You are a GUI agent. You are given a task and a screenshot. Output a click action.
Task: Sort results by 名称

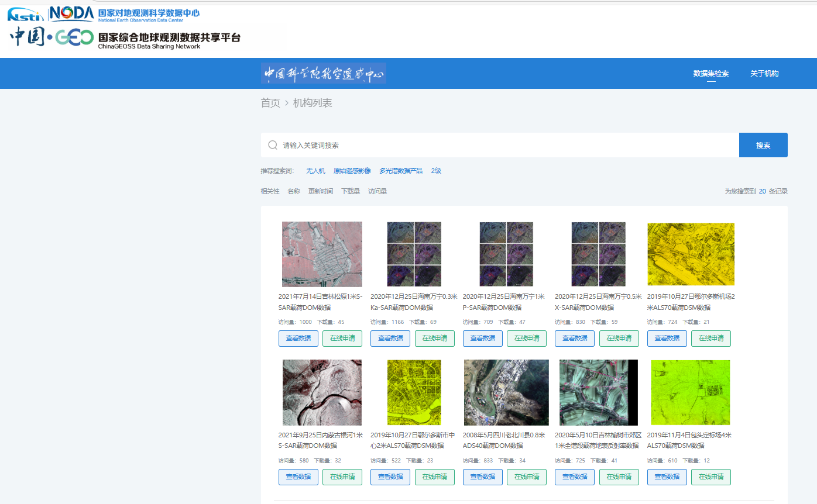[x=293, y=191]
